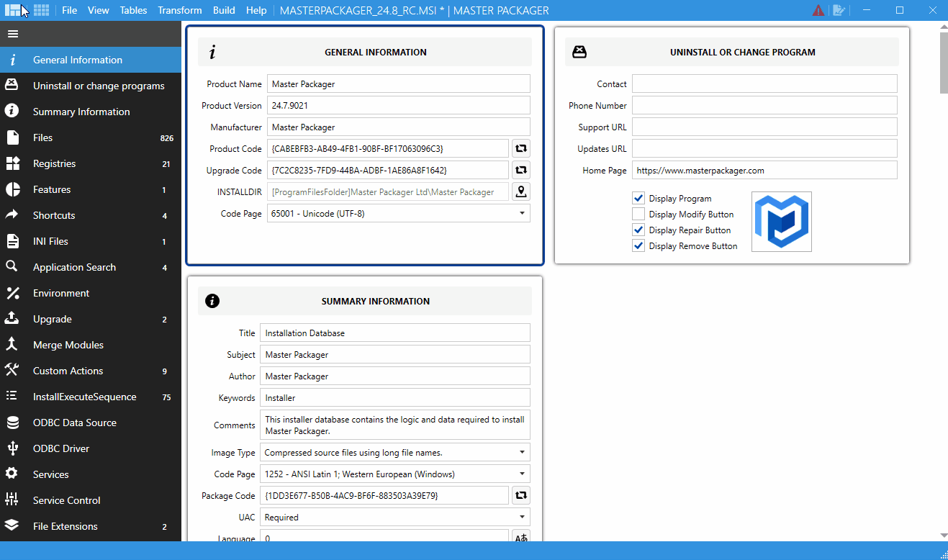Open the Environment section
The image size is (948, 560).
click(91, 293)
